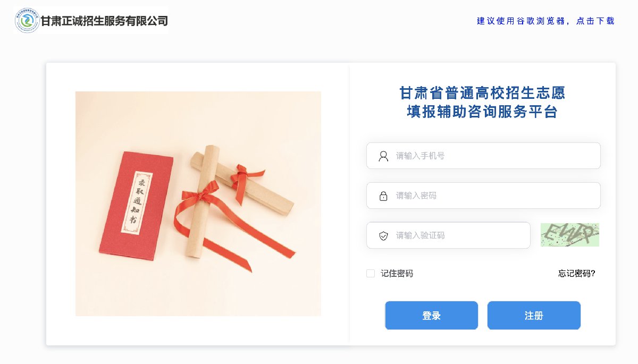Focus the 请输入验证码 input field
638x364 pixels.
(x=448, y=235)
